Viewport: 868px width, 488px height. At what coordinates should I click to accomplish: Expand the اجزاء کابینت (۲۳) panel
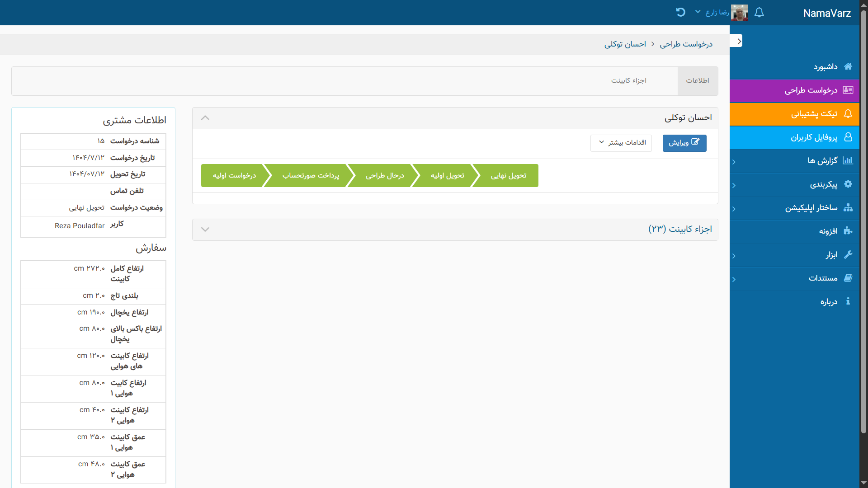coord(205,229)
